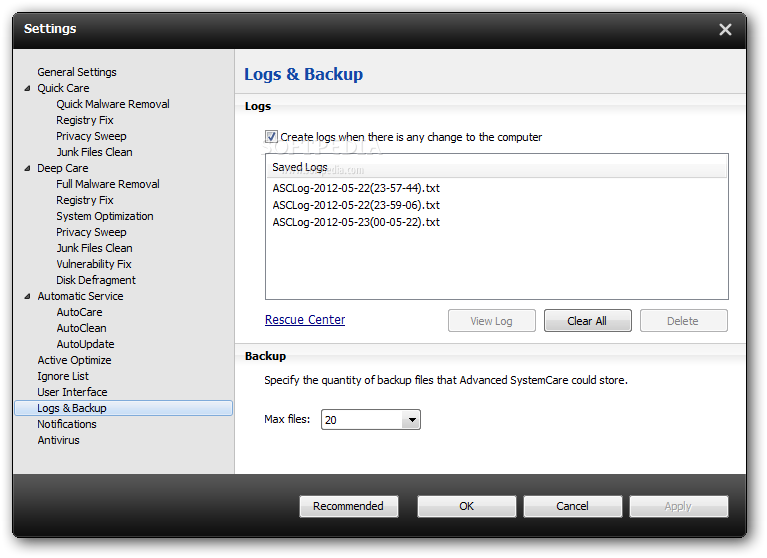
Task: Go to Ignore List settings
Action: (63, 376)
